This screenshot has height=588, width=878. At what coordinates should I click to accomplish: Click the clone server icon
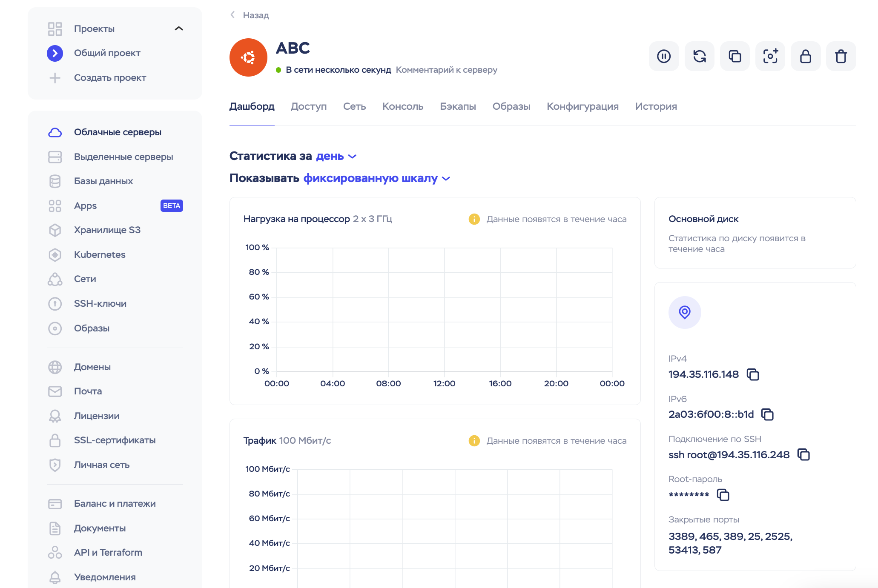coord(735,56)
